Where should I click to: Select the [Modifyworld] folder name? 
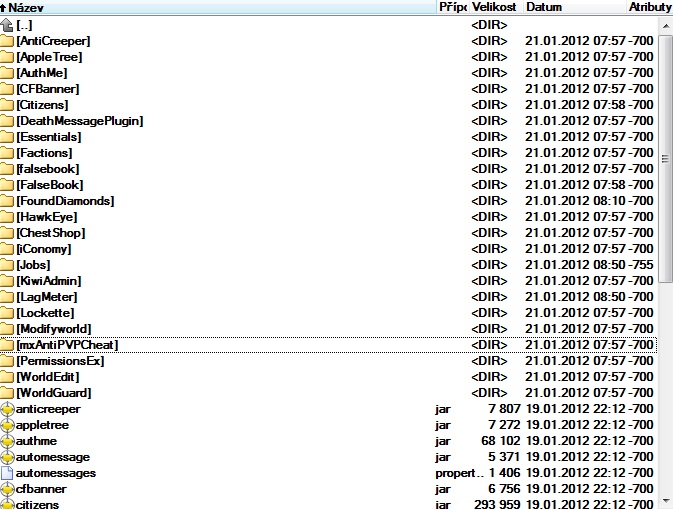point(54,329)
